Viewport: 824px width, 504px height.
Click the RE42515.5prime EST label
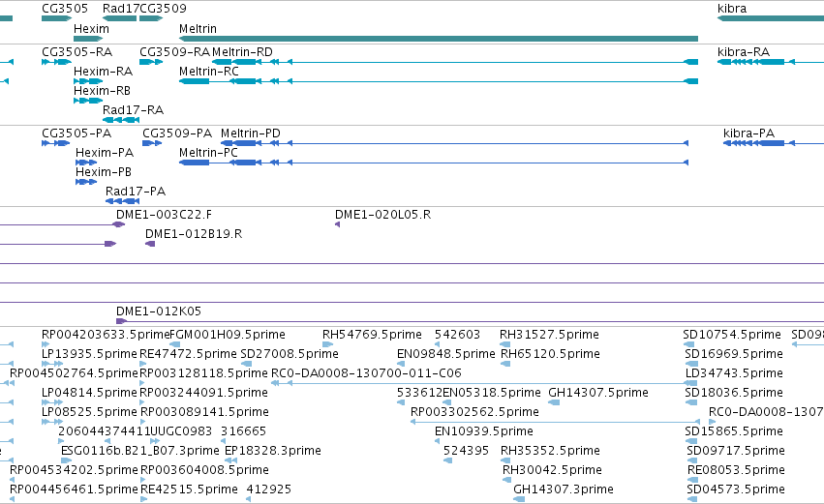click(x=189, y=490)
